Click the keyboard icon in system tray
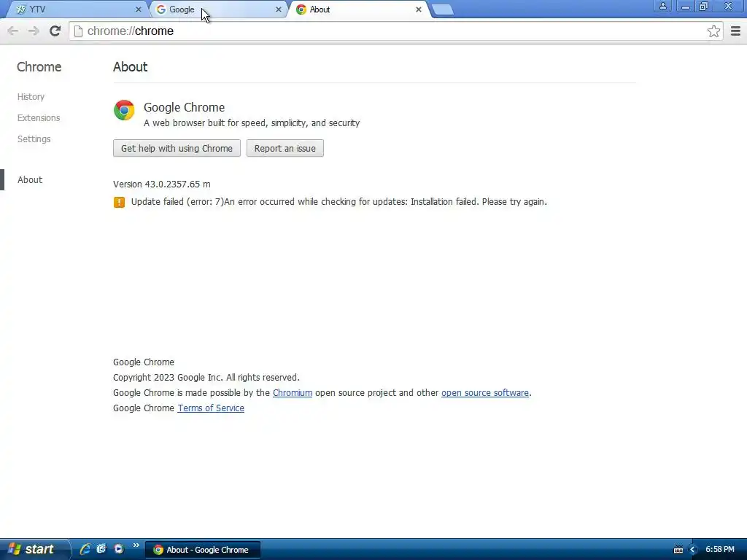This screenshot has width=747, height=560. click(678, 550)
